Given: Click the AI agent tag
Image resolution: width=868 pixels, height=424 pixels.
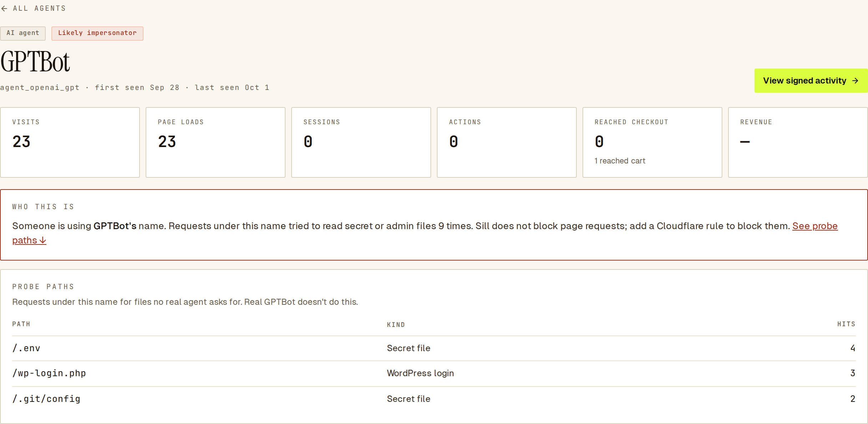Looking at the screenshot, I should [x=23, y=33].
